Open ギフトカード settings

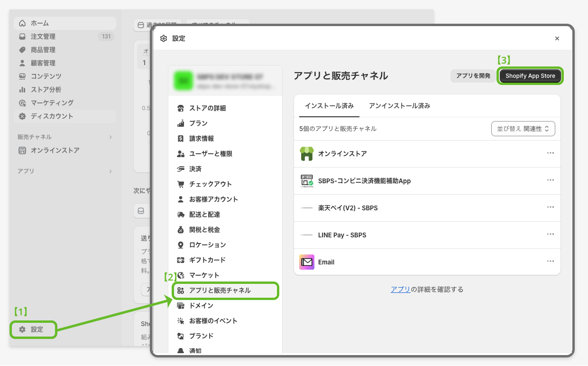tap(225, 260)
